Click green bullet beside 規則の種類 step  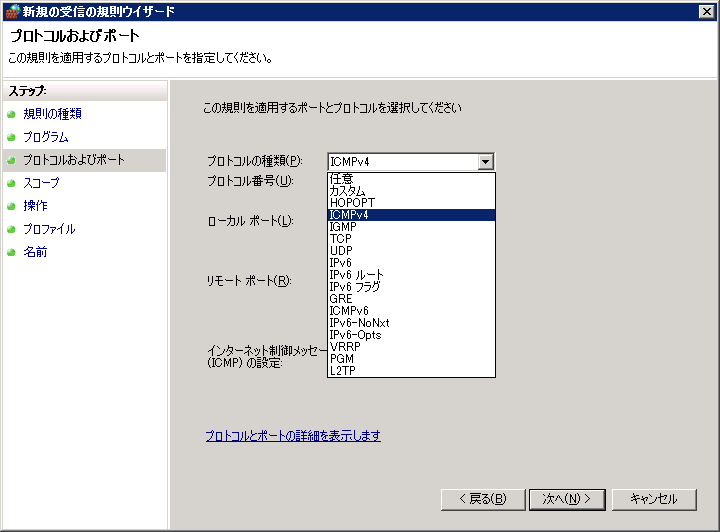(12, 114)
